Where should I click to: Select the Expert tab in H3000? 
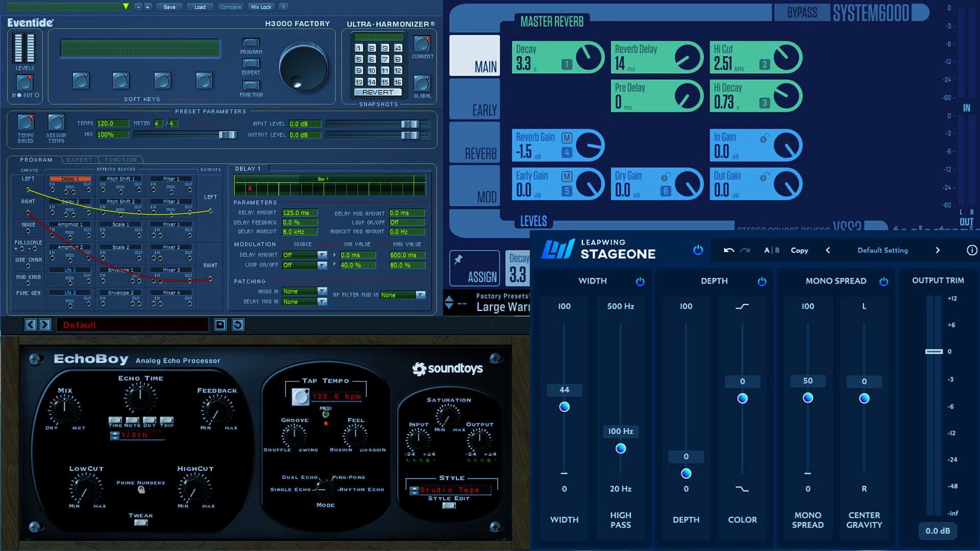[80, 160]
